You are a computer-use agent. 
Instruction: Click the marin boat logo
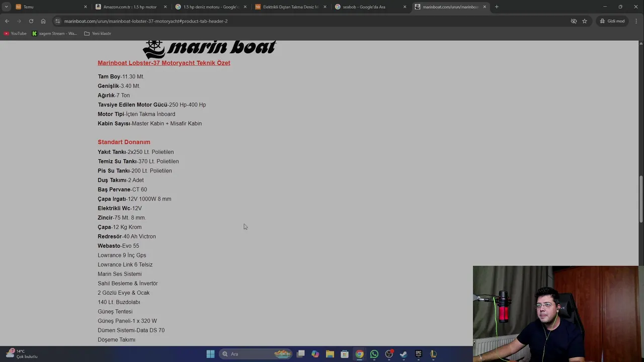tap(209, 49)
